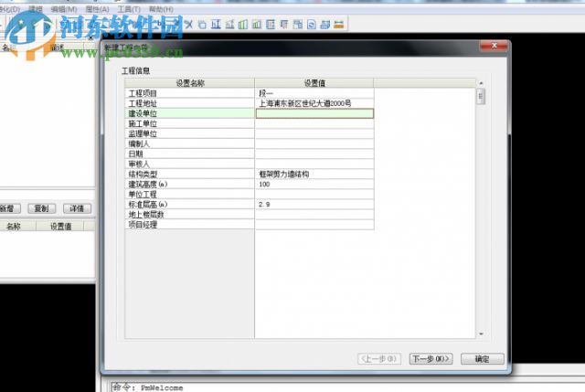Screen dimensions: 585x392
Task: Click the 建筑高度 value cell showing 100
Action: click(314, 184)
